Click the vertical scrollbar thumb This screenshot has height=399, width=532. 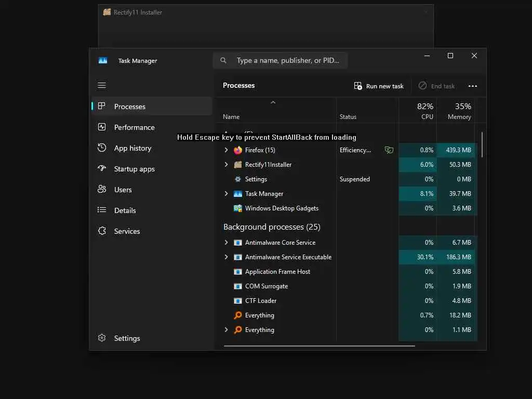point(482,144)
